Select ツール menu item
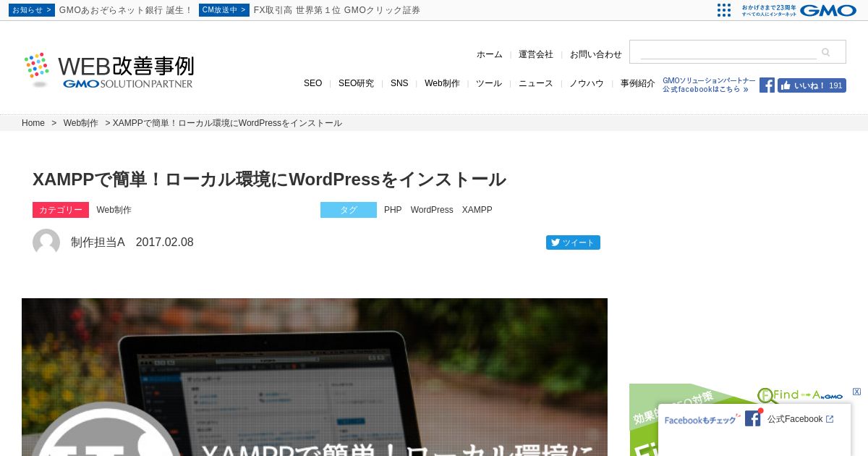Viewport: 868px width, 456px height. (489, 83)
